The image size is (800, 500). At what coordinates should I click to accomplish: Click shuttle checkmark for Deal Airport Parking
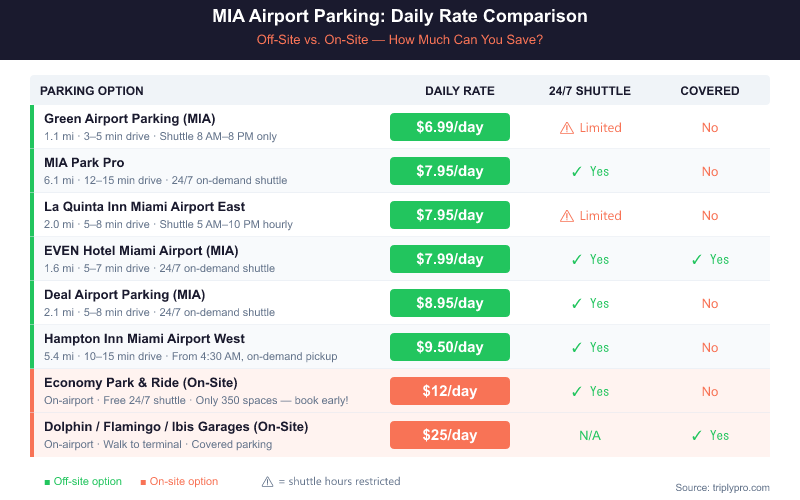(x=577, y=304)
